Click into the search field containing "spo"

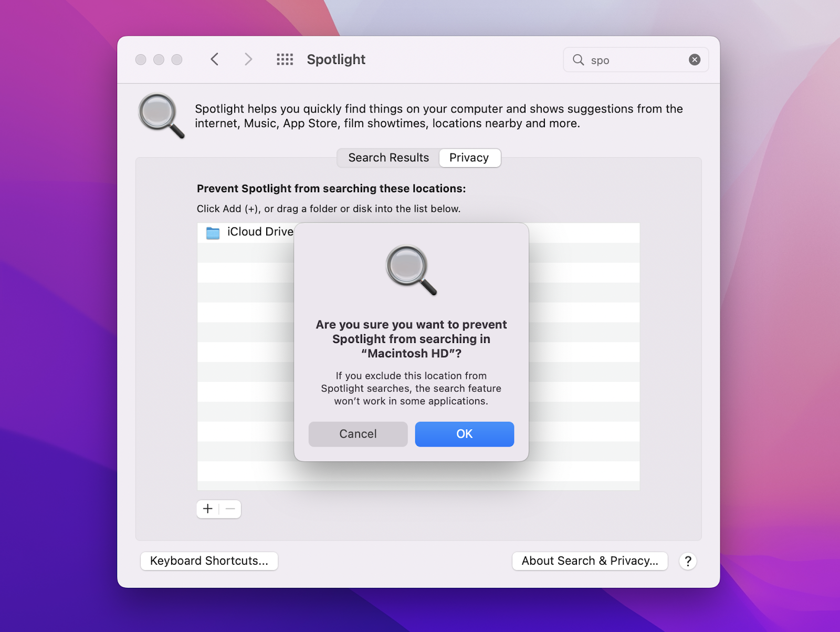[x=636, y=60]
